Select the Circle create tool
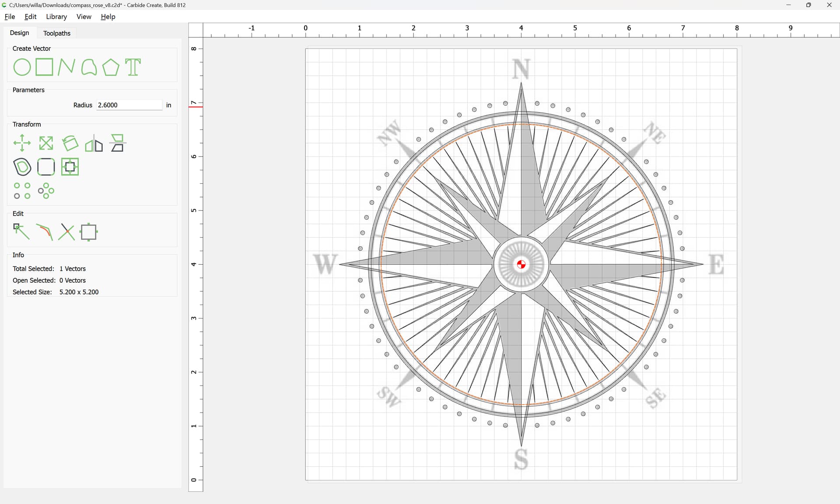Viewport: 840px width, 504px height. pos(22,67)
